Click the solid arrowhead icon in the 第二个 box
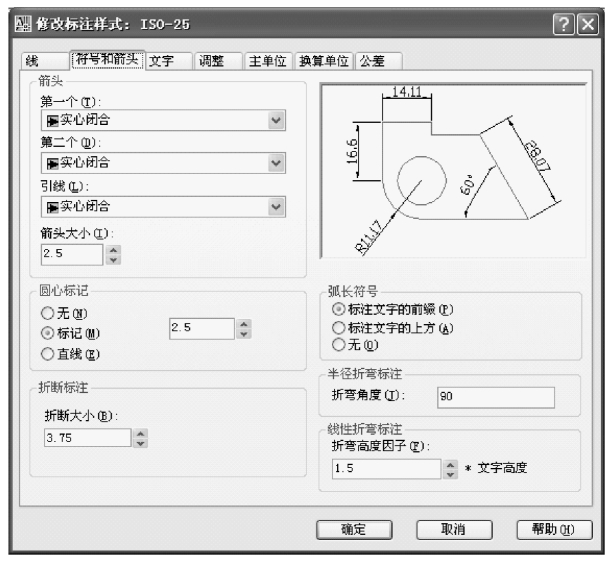 pyautogui.click(x=52, y=164)
